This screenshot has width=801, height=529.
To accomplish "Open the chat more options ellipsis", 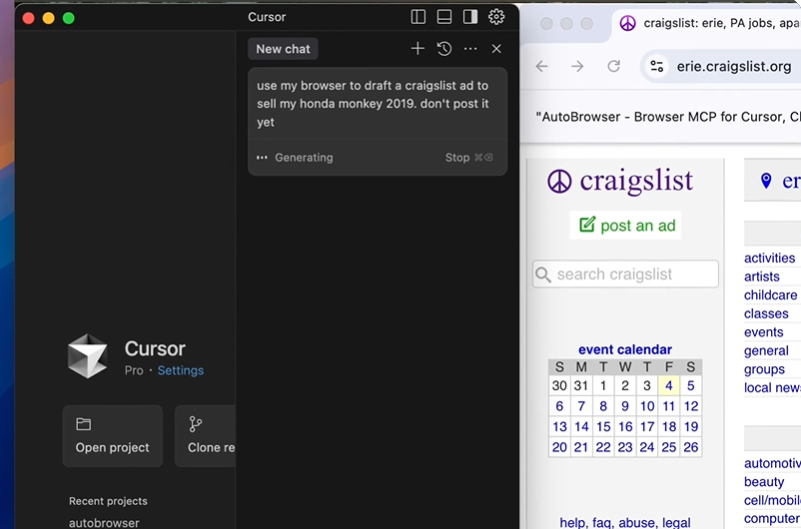I will 470,49.
